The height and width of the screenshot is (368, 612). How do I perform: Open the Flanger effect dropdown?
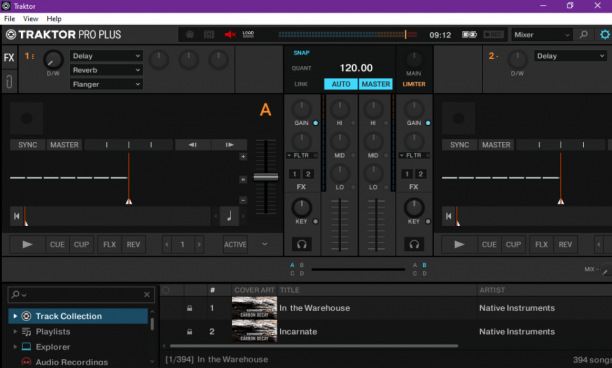(106, 84)
